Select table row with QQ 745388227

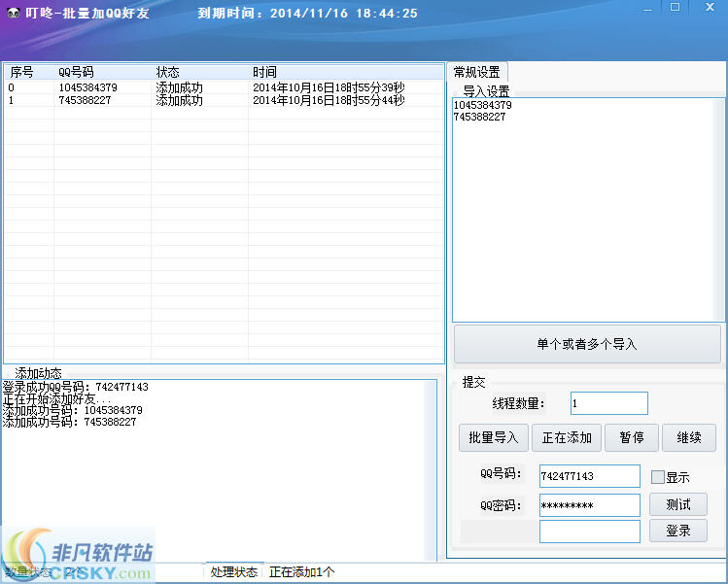224,100
